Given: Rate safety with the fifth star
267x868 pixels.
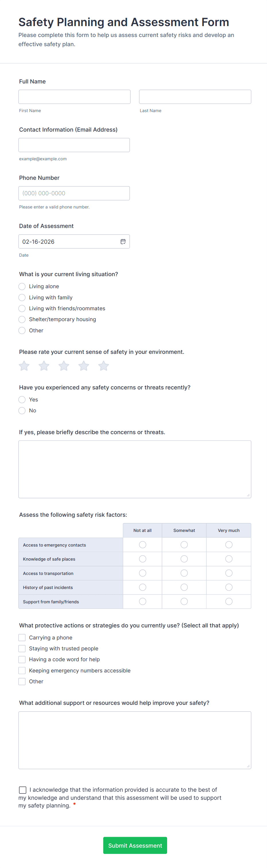Looking at the screenshot, I should tap(104, 366).
